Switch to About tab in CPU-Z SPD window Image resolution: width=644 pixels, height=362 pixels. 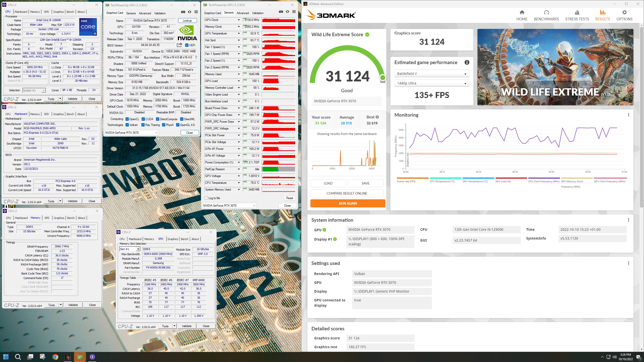point(195,239)
